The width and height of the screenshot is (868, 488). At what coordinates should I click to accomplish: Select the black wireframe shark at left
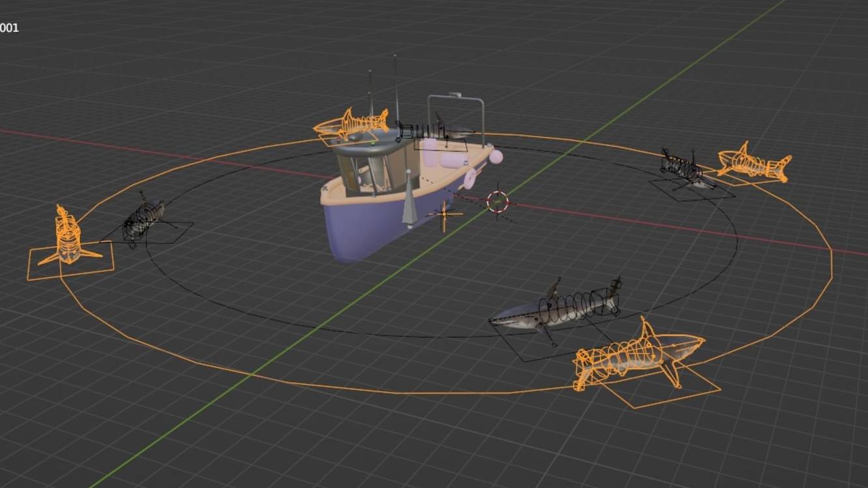[x=143, y=219]
